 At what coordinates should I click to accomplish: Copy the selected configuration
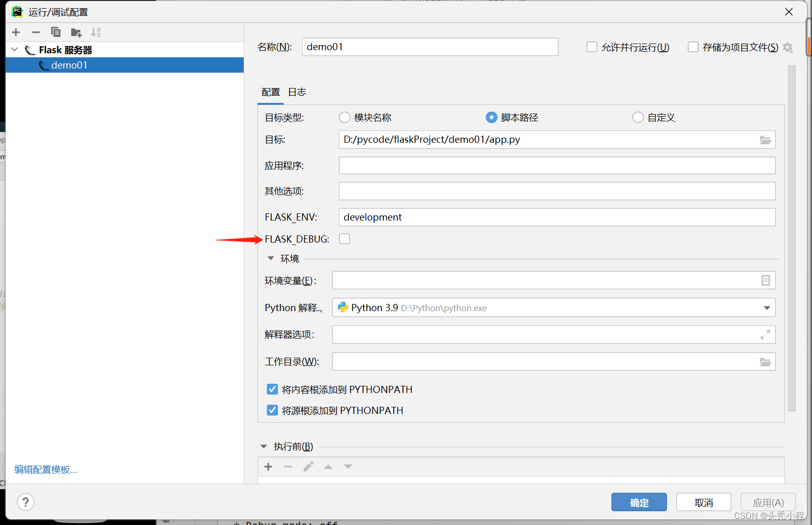click(x=56, y=32)
